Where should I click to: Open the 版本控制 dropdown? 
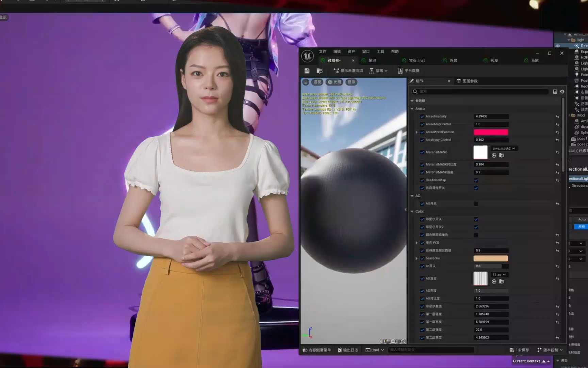(550, 350)
